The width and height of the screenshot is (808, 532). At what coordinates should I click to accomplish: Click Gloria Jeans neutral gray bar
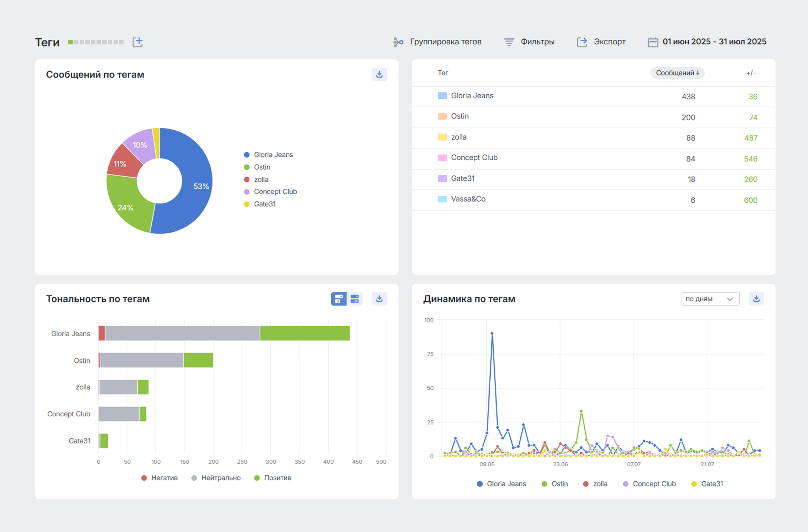[x=183, y=333]
